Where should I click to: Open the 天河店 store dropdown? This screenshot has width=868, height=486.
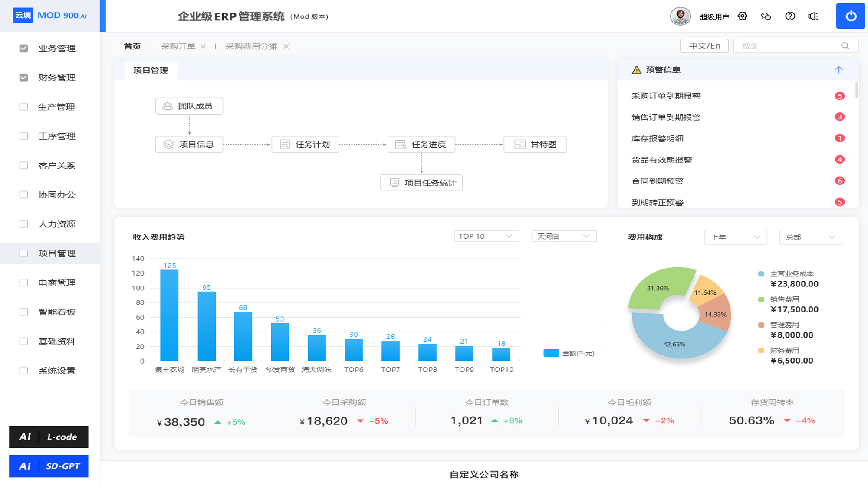tap(564, 236)
